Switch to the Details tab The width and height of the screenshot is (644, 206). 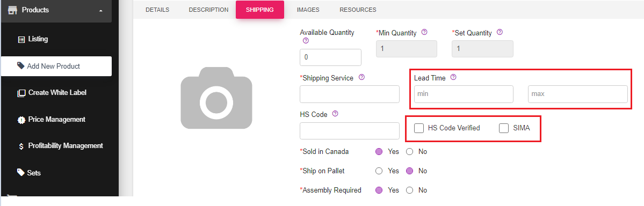[157, 10]
